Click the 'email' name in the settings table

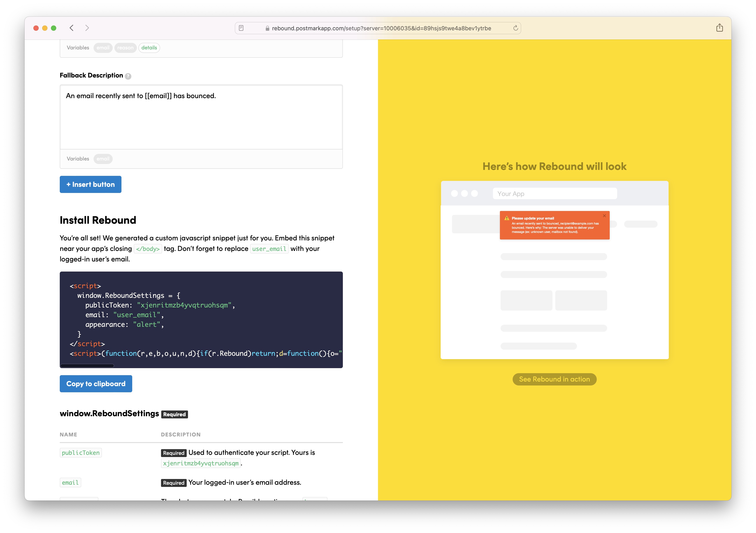pos(71,483)
